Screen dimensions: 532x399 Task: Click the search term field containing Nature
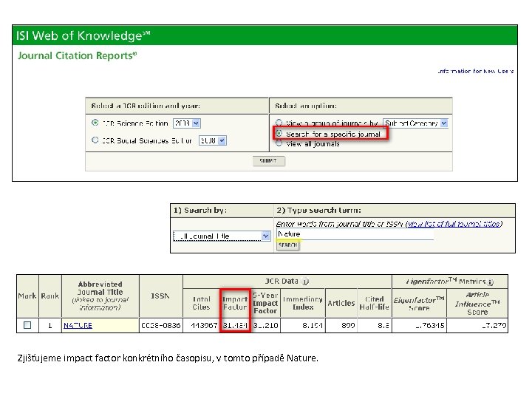(x=355, y=234)
